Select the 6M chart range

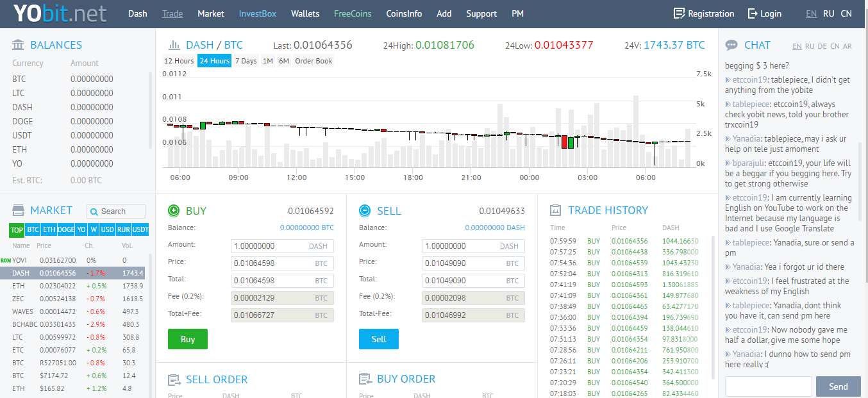click(283, 61)
